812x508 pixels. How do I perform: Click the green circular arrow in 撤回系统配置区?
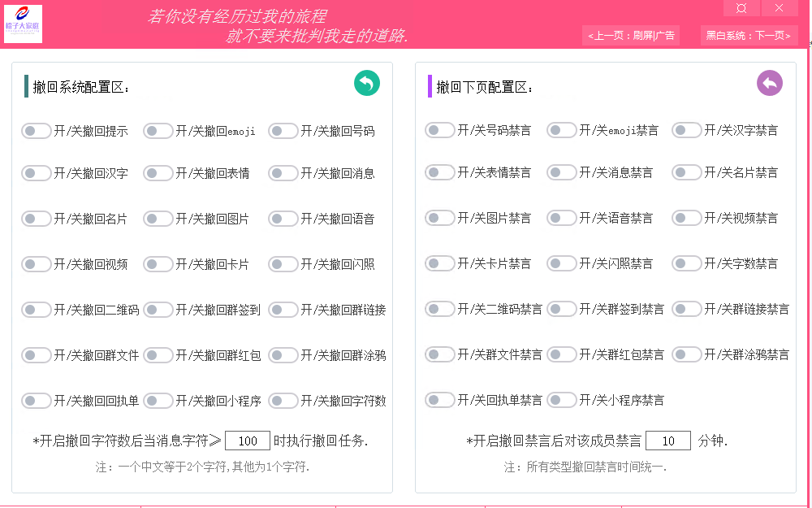tap(366, 83)
